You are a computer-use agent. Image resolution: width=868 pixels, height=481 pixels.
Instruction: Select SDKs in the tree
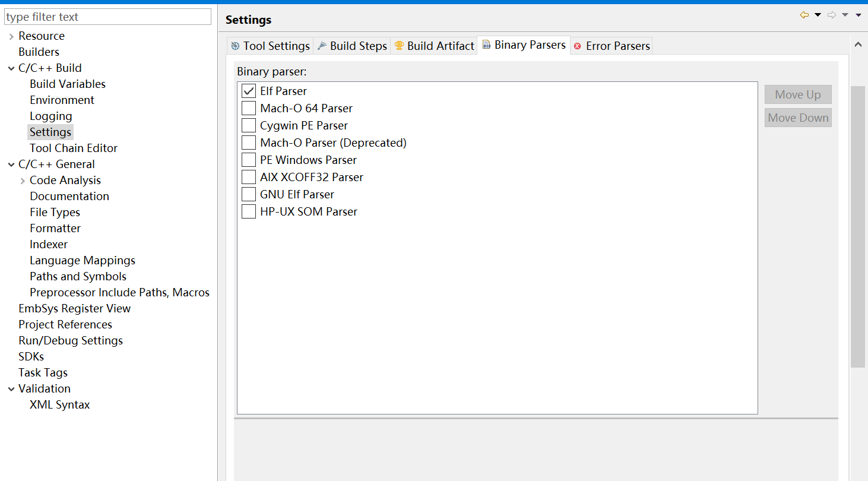(31, 356)
